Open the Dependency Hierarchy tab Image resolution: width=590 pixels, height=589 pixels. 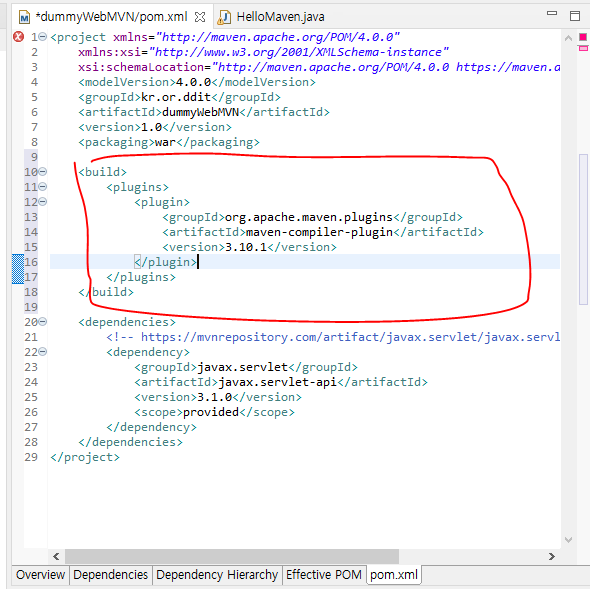[x=217, y=575]
